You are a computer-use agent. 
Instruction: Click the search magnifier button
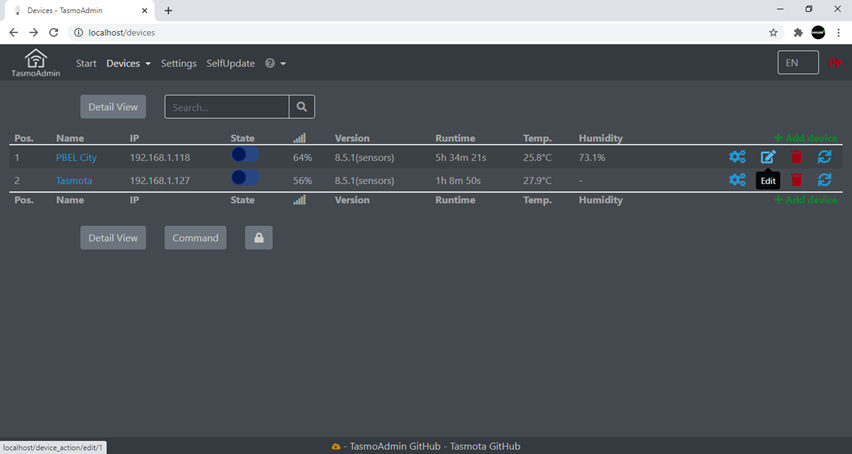tap(302, 107)
